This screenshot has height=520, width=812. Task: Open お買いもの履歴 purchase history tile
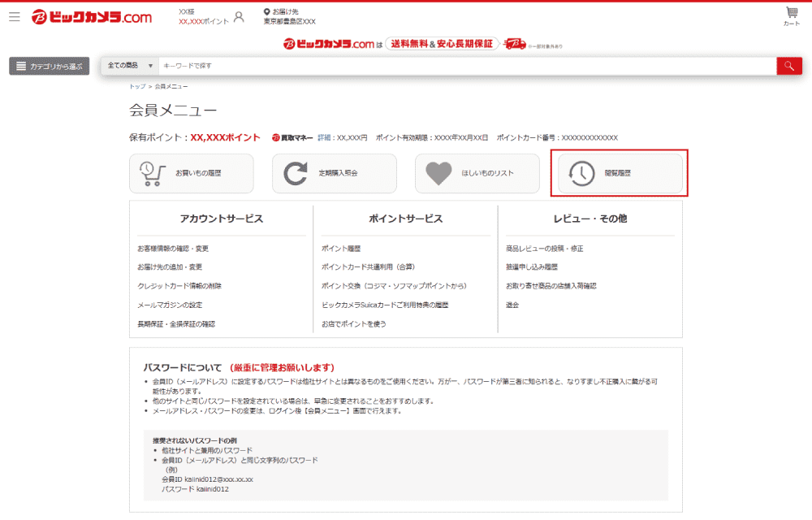(192, 173)
